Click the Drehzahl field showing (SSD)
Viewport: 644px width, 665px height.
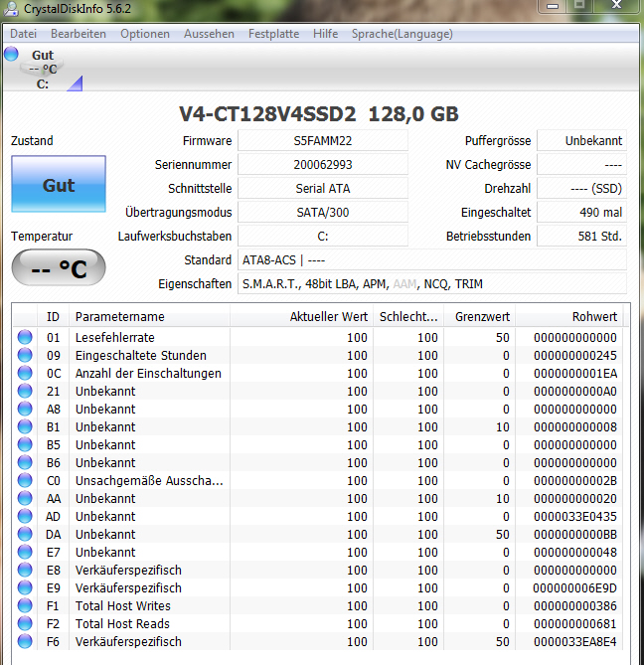pos(581,188)
